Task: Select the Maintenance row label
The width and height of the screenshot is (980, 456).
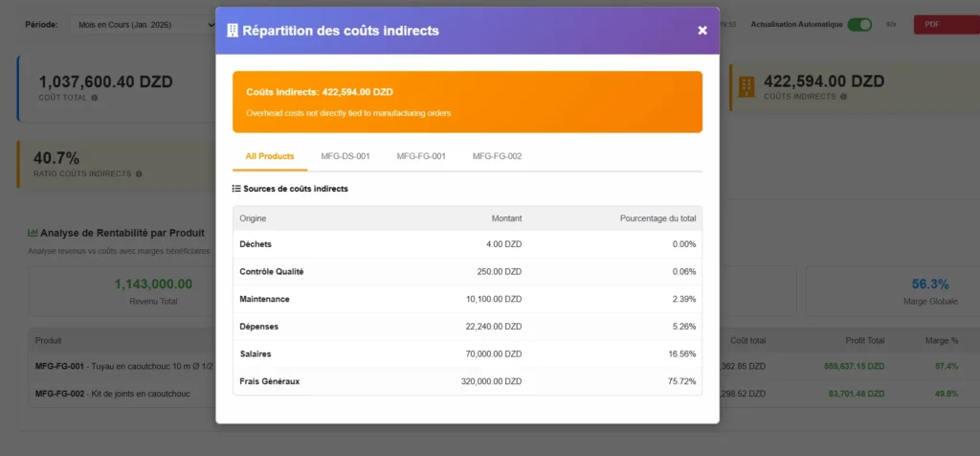Action: pos(264,299)
